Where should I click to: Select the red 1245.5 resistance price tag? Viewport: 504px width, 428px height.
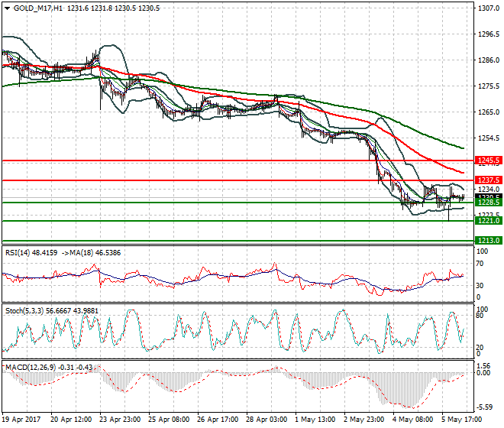[488, 160]
